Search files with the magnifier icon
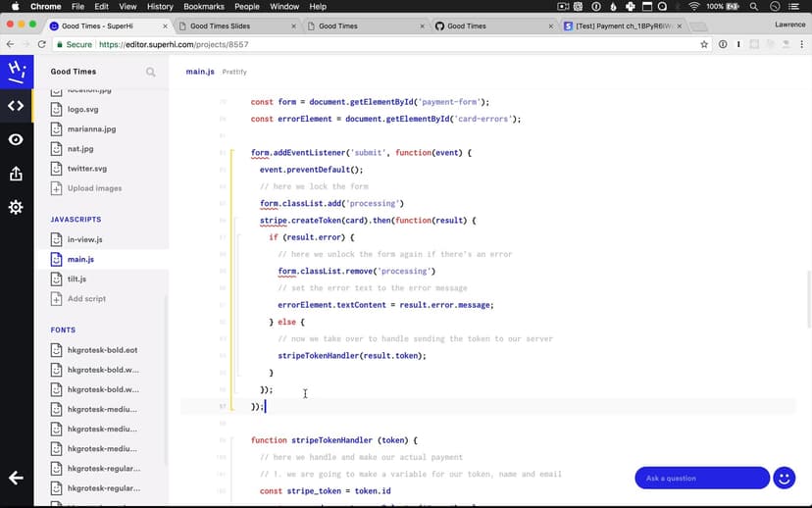Viewport: 812px width, 508px height. pyautogui.click(x=151, y=72)
